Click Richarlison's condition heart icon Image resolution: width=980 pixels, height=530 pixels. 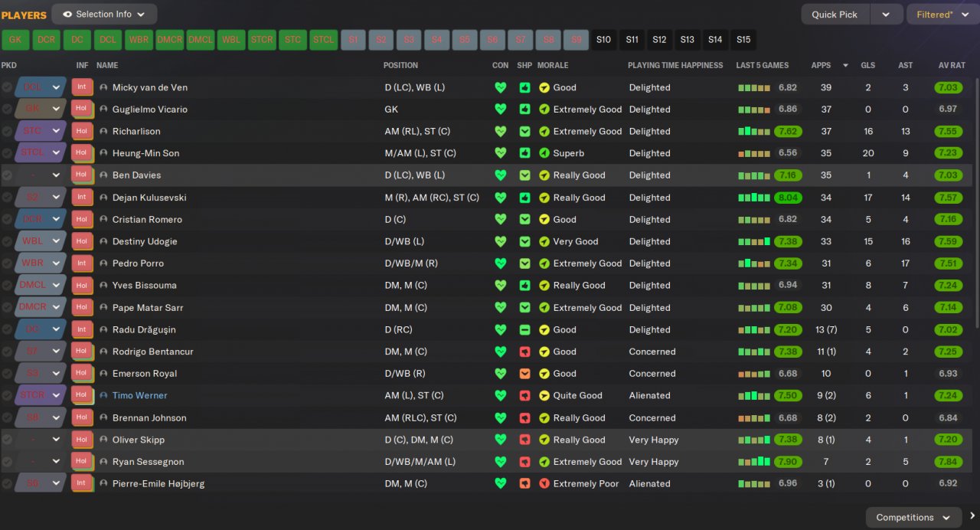pos(501,131)
